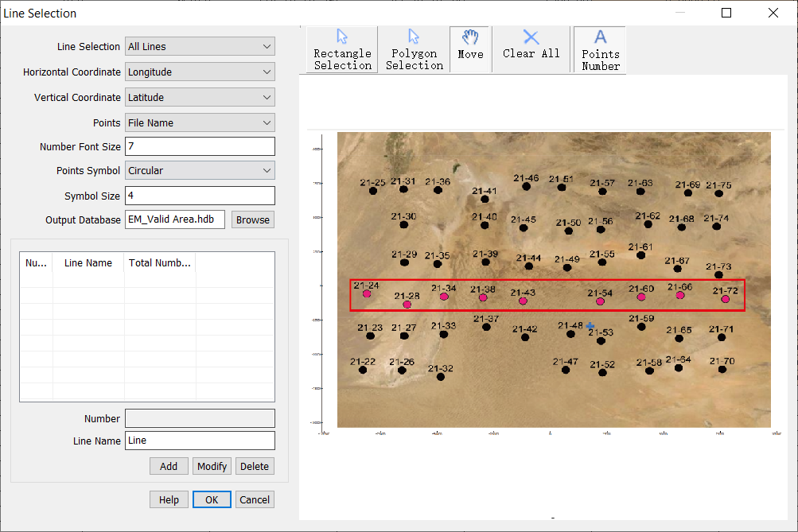Select survey point 21-72 on map
The height and width of the screenshot is (532, 798).
pos(726,299)
